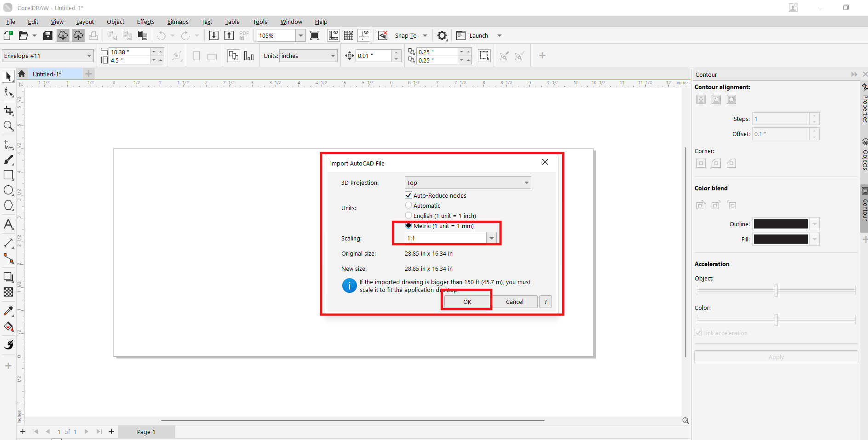The height and width of the screenshot is (440, 868).
Task: Select the Interactive Fill tool
Action: [8, 326]
